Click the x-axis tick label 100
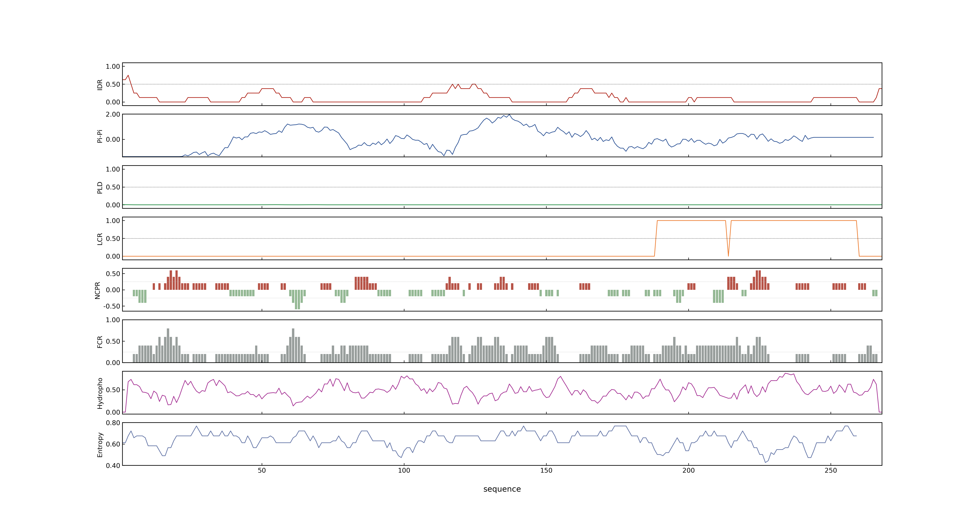This screenshot has width=980, height=523. click(x=404, y=470)
